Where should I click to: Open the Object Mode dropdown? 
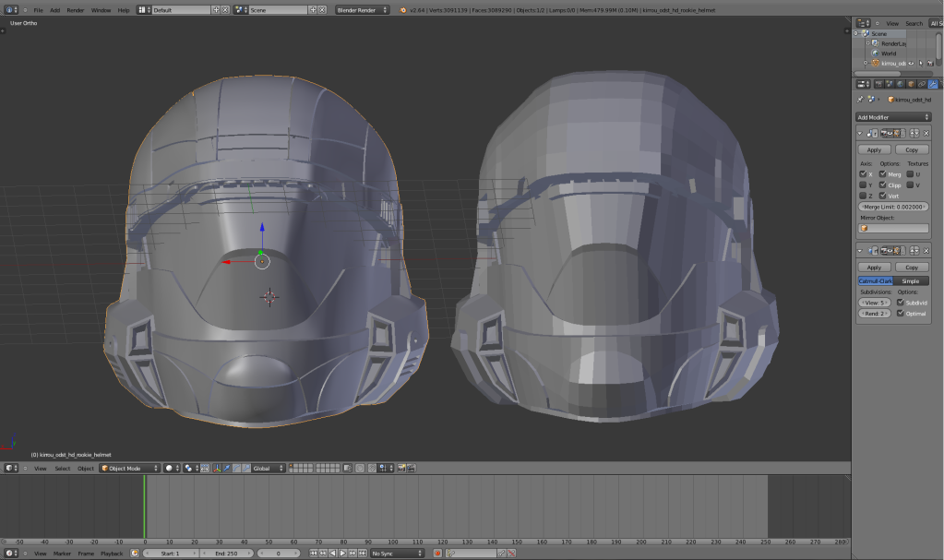[x=130, y=468]
